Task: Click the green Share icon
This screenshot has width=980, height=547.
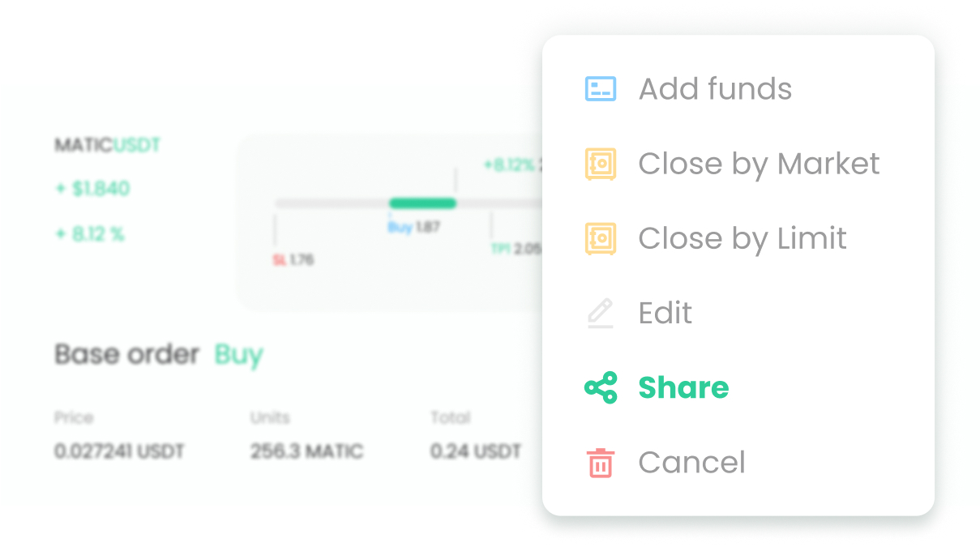Action: click(x=601, y=387)
